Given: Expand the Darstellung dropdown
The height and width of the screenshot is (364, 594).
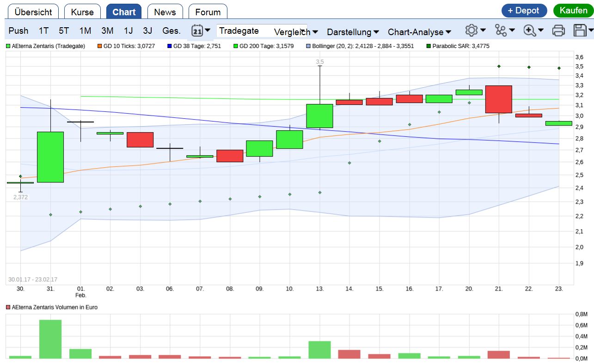Looking at the screenshot, I should [353, 32].
